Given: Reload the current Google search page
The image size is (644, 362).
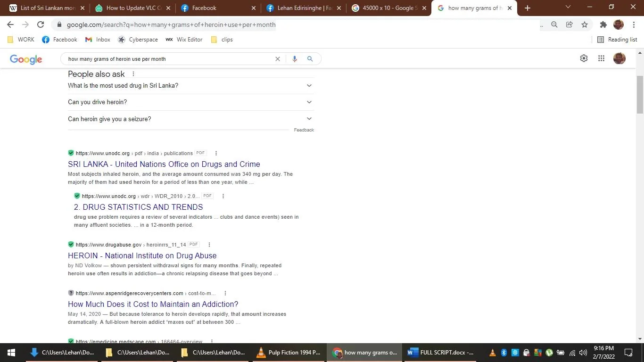Looking at the screenshot, I should (41, 25).
